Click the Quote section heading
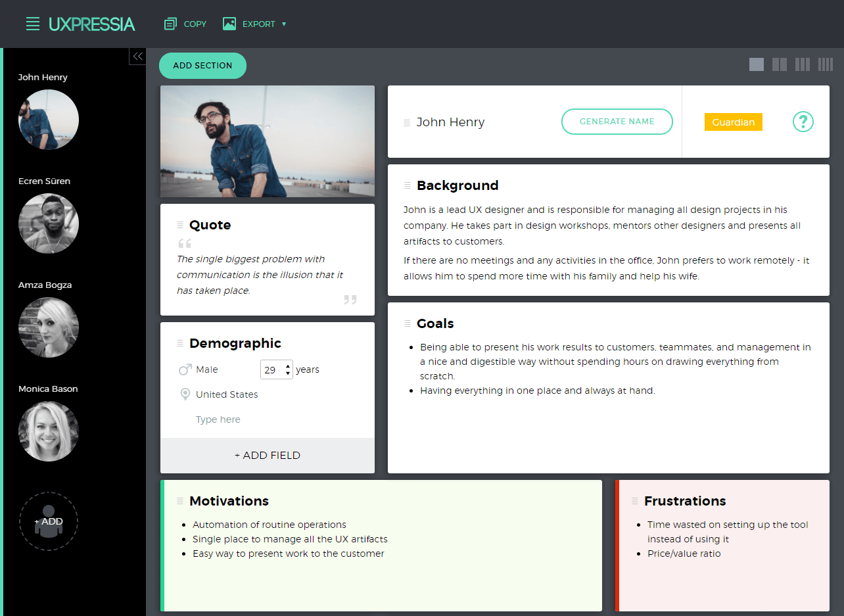 pos(210,225)
